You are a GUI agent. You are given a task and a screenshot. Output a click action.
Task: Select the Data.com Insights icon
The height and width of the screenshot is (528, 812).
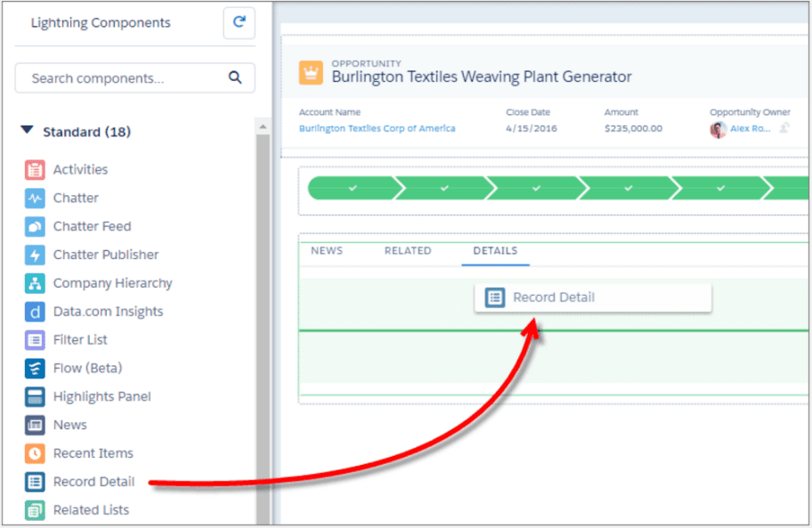pos(35,313)
